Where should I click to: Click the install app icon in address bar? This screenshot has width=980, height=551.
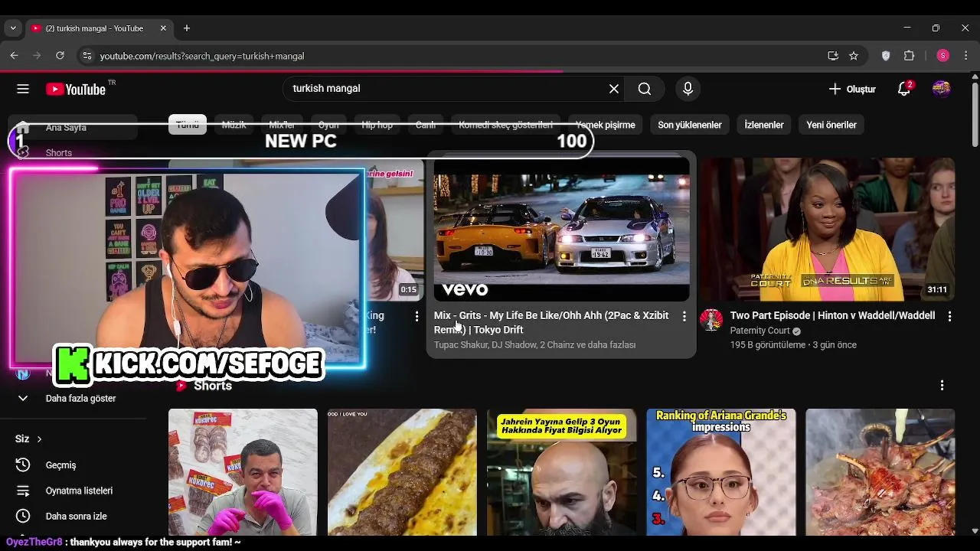(833, 56)
